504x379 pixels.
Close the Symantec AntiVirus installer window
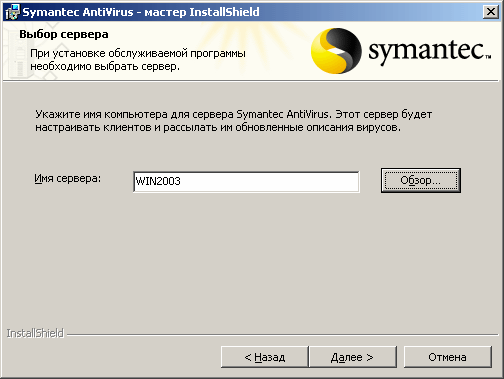point(491,12)
